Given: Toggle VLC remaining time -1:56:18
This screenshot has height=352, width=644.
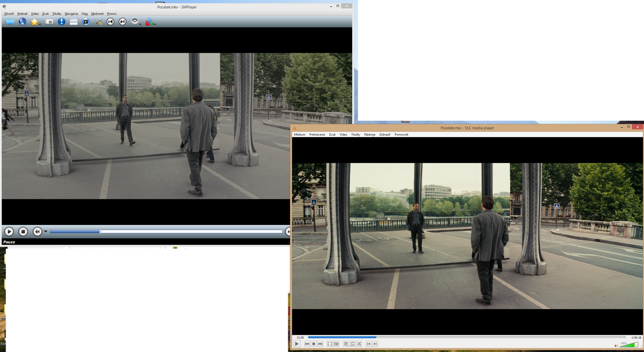Looking at the screenshot, I should click(x=635, y=337).
